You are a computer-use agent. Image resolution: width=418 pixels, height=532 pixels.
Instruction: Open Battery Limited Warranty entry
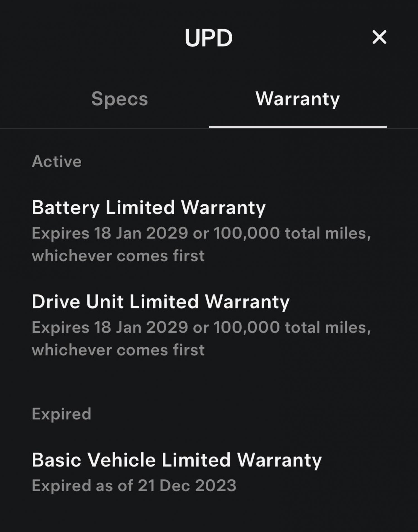tap(149, 208)
